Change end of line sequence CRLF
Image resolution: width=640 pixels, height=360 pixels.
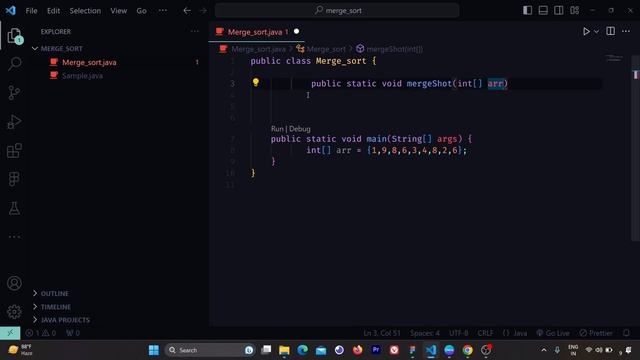(485, 333)
